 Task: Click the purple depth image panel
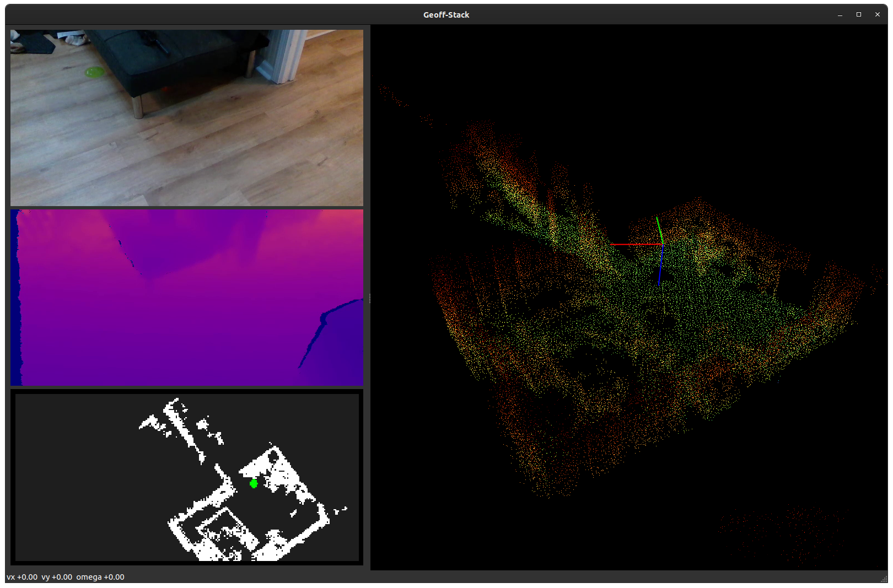pyautogui.click(x=187, y=297)
